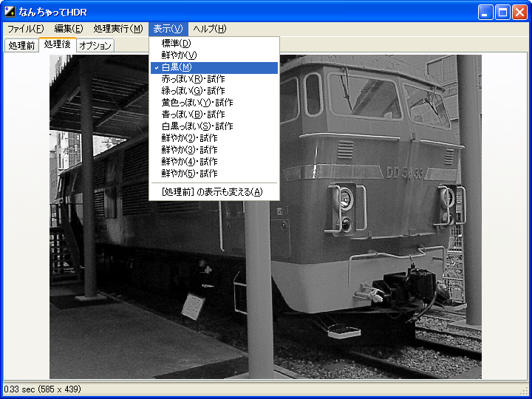Screen dimensions: 532x399
Task: Close the なんちゃってHDR window
Action: tap(519, 13)
